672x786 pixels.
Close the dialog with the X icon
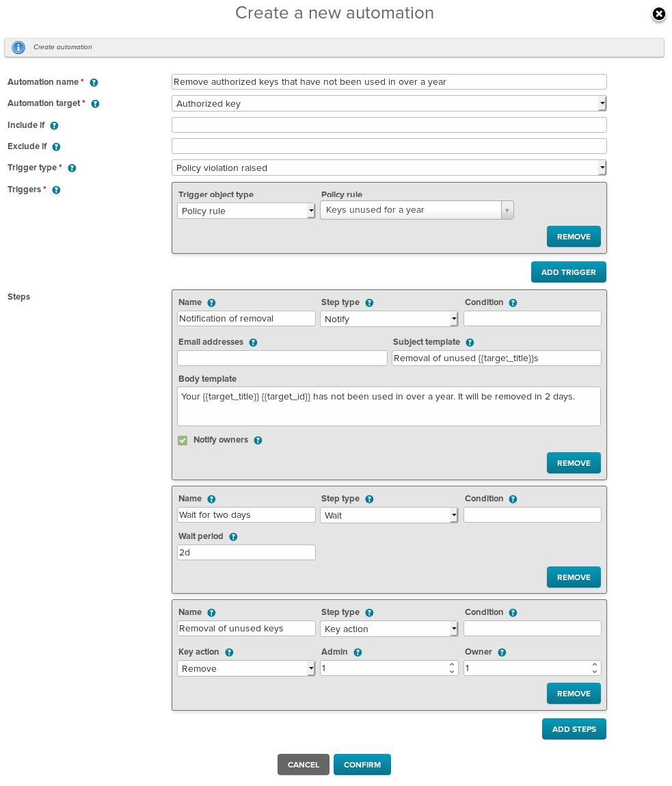659,14
